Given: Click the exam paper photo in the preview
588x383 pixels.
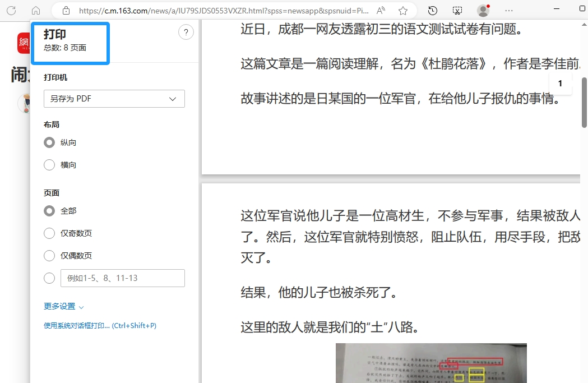Looking at the screenshot, I should tap(431, 363).
